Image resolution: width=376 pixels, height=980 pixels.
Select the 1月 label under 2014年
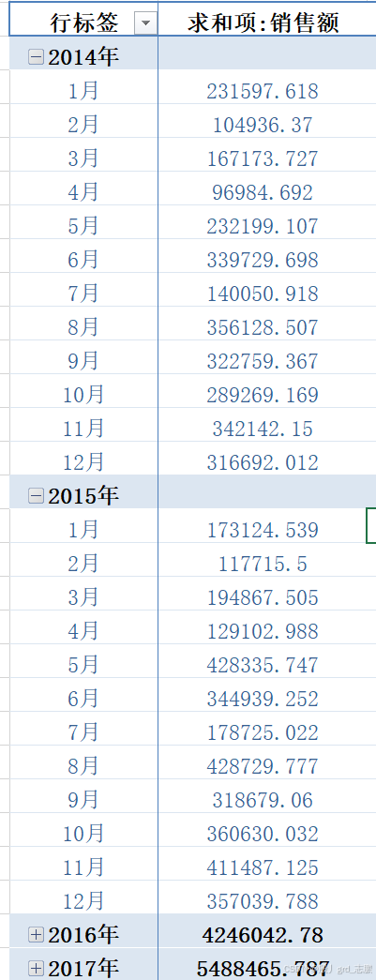(83, 91)
